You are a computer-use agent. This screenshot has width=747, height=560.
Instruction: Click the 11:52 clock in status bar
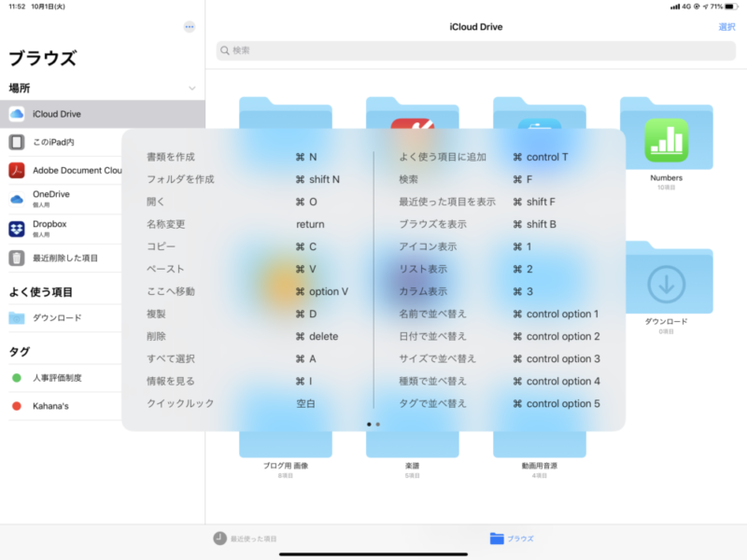(17, 7)
